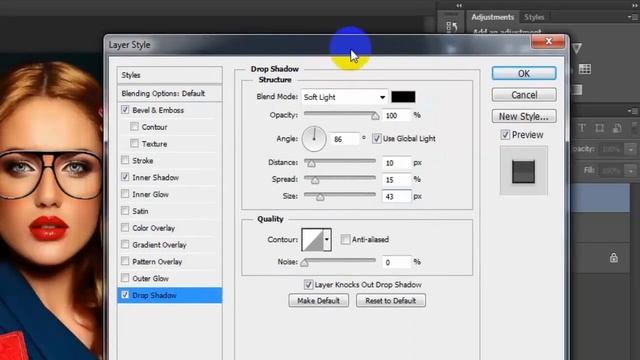
Task: Open the layer Fill dropdown arrow
Action: (x=631, y=170)
